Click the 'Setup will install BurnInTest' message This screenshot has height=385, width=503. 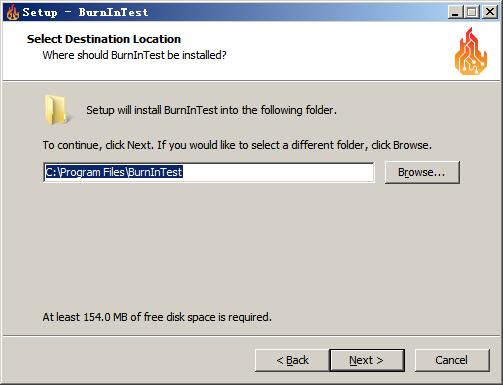point(211,110)
